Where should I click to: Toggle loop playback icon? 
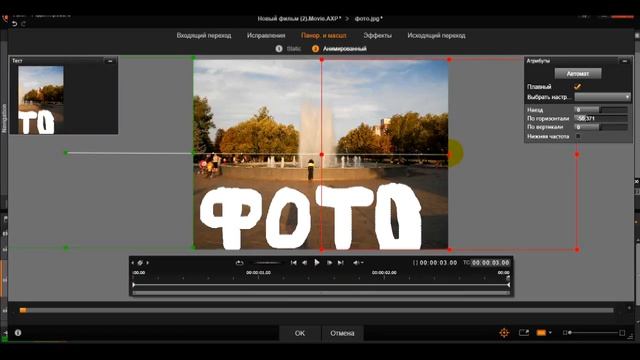(x=240, y=263)
